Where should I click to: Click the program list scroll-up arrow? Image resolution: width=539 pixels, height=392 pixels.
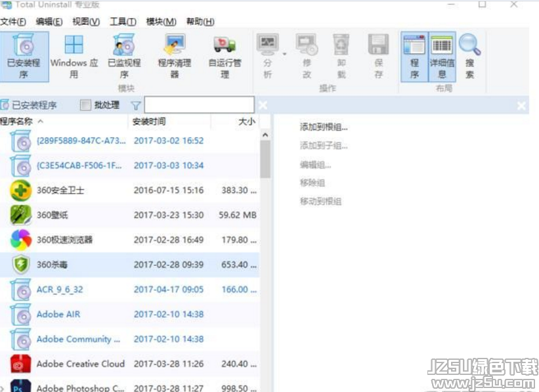(x=265, y=135)
